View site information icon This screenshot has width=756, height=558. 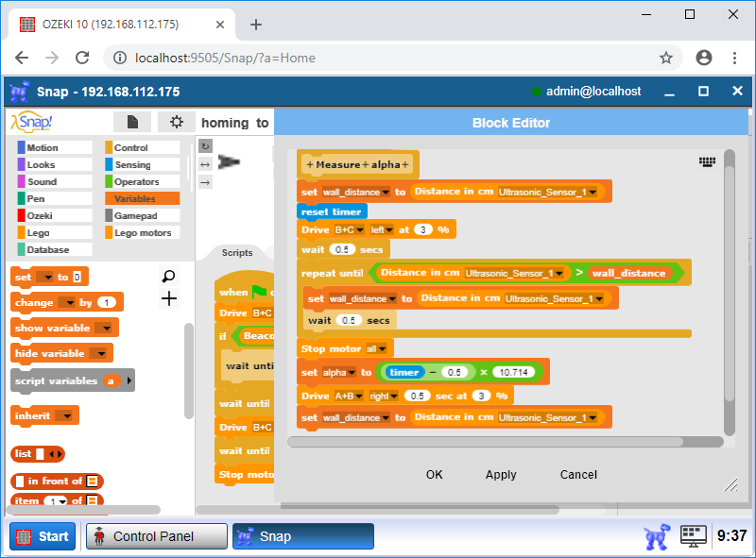point(120,58)
